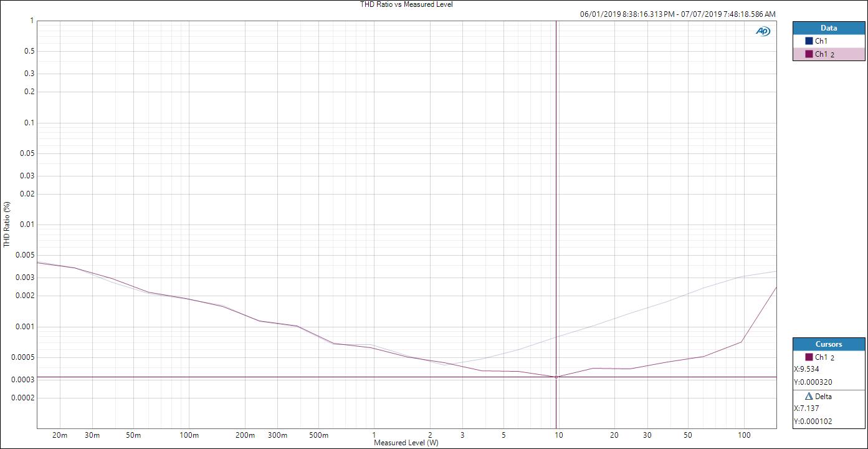Screen dimensions: 868x449
Task: Click the Data legend header
Action: click(829, 28)
